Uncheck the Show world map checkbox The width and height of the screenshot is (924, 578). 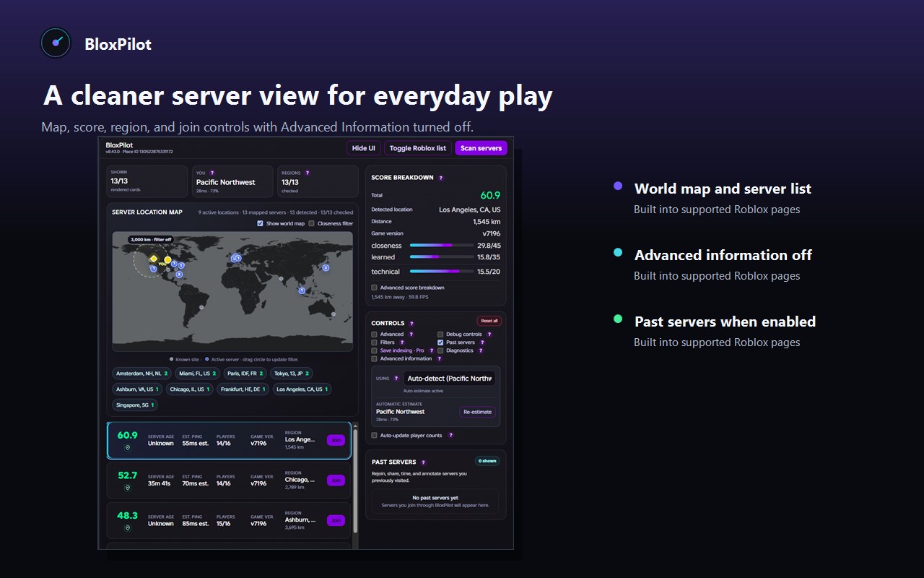point(260,224)
